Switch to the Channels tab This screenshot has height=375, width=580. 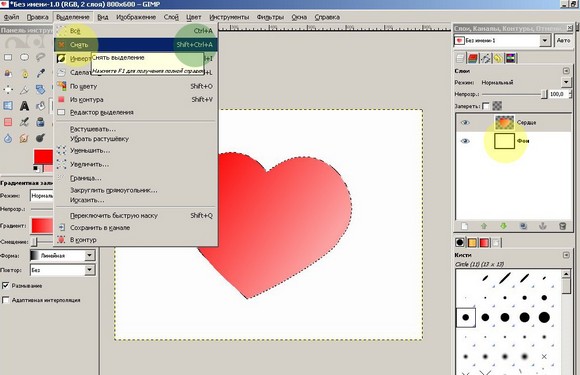pyautogui.click(x=473, y=58)
